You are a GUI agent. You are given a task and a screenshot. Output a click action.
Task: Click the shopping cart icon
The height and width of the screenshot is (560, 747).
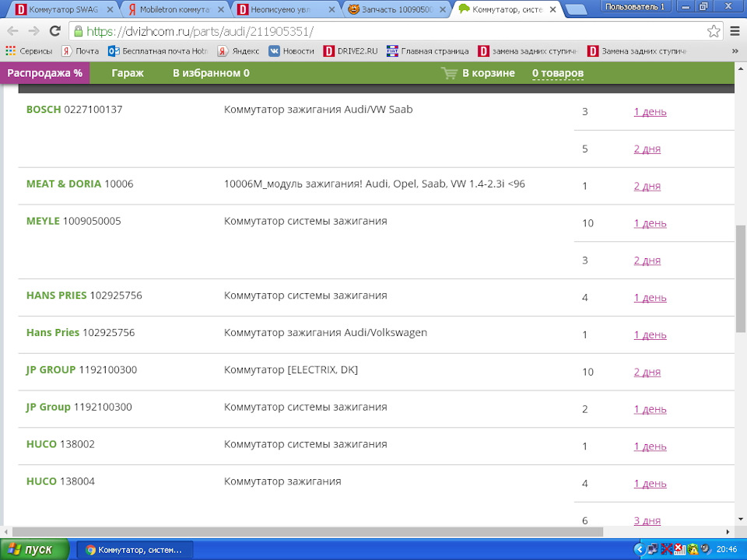point(449,73)
